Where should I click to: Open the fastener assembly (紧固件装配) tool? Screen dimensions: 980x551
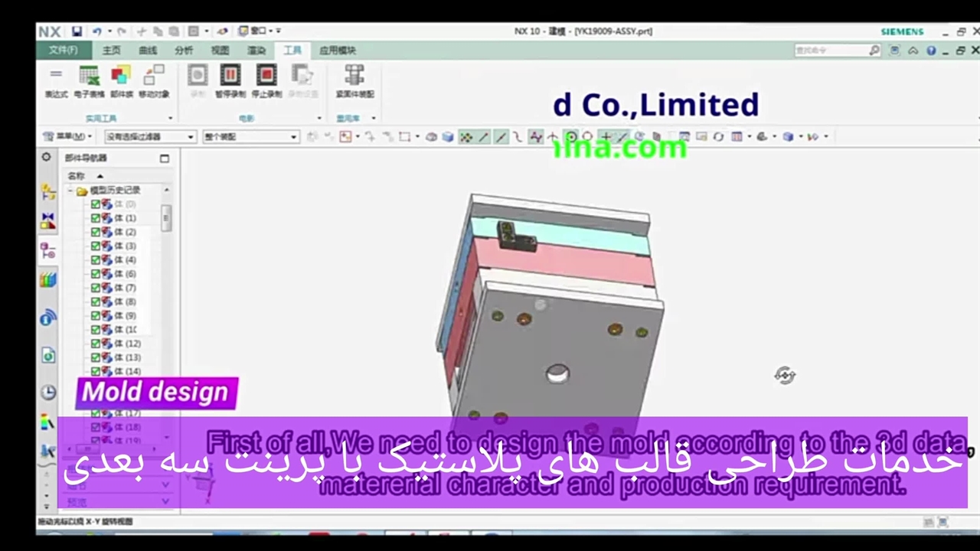coord(354,81)
